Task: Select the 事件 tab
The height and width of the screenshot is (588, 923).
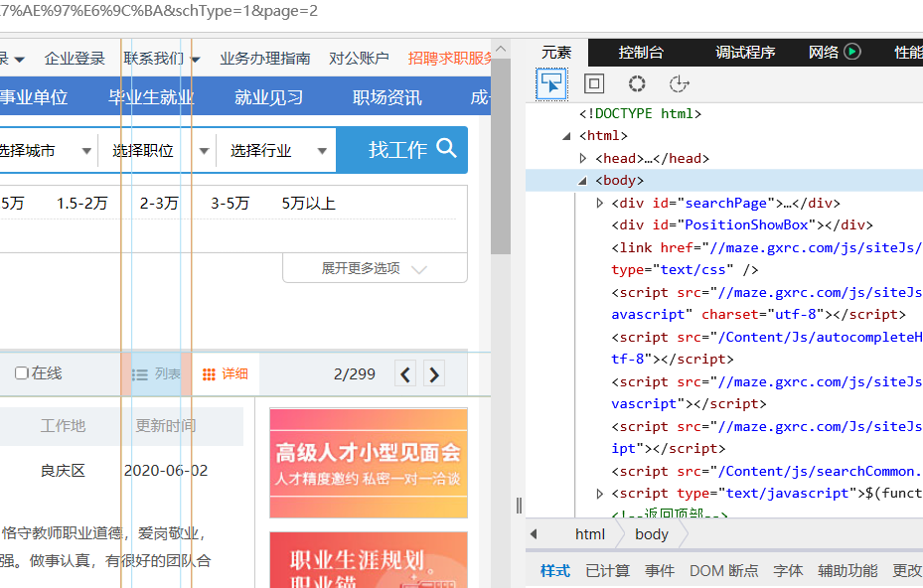Action: click(x=660, y=571)
